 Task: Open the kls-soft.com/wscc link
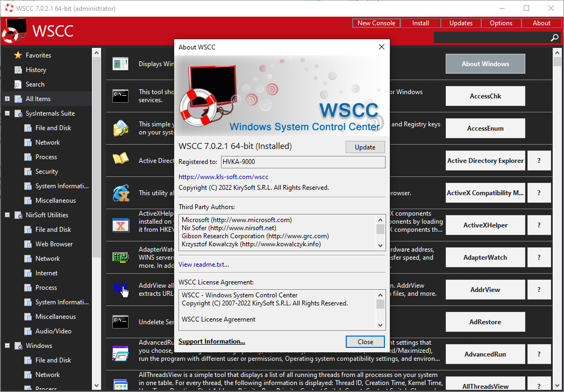[x=223, y=177]
